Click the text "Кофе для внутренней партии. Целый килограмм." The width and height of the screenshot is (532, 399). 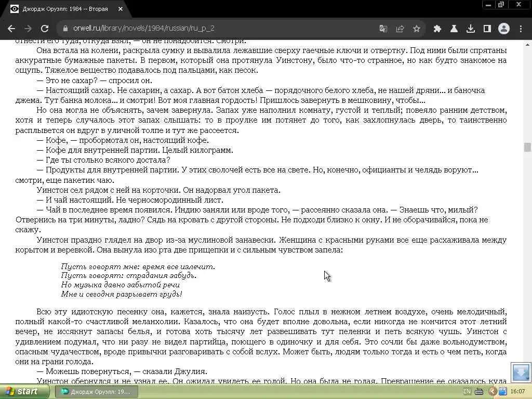[x=139, y=150]
